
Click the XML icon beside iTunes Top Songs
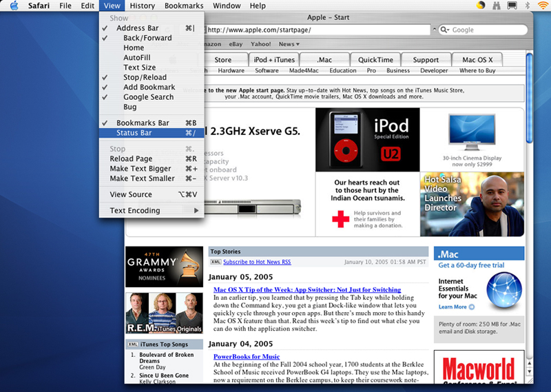coord(133,344)
